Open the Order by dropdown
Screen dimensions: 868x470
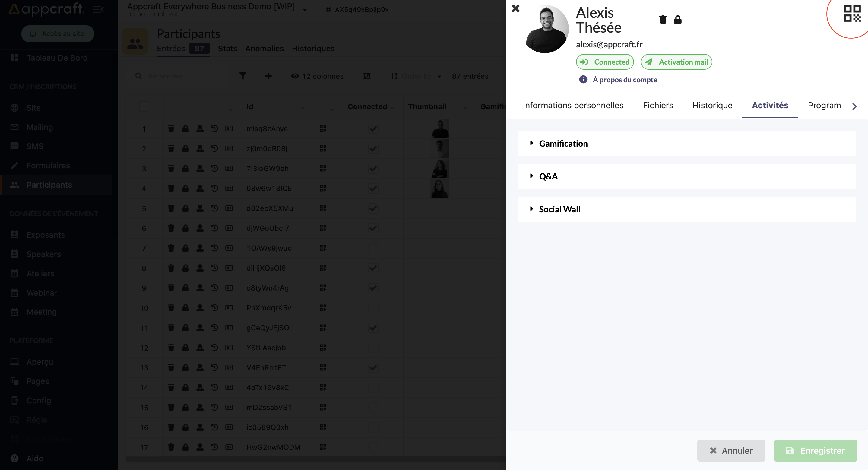pyautogui.click(x=417, y=76)
